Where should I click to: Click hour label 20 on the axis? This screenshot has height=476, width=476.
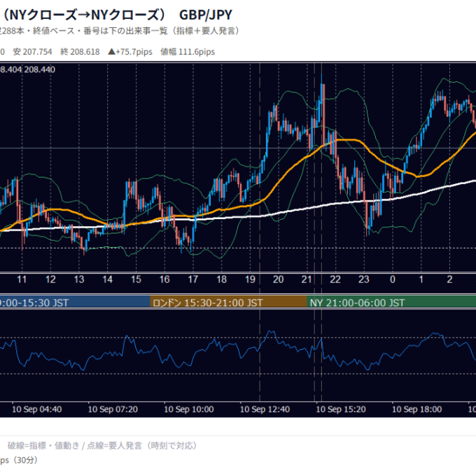click(x=279, y=279)
